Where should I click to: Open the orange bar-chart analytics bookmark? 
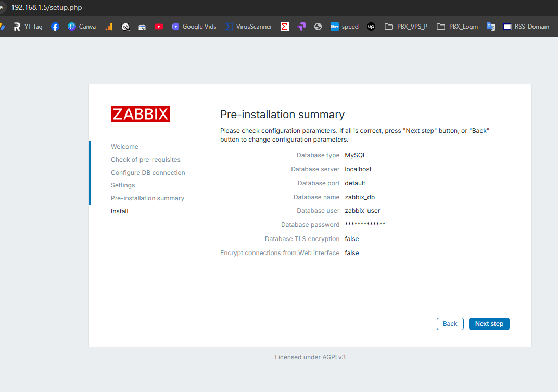coord(109,27)
